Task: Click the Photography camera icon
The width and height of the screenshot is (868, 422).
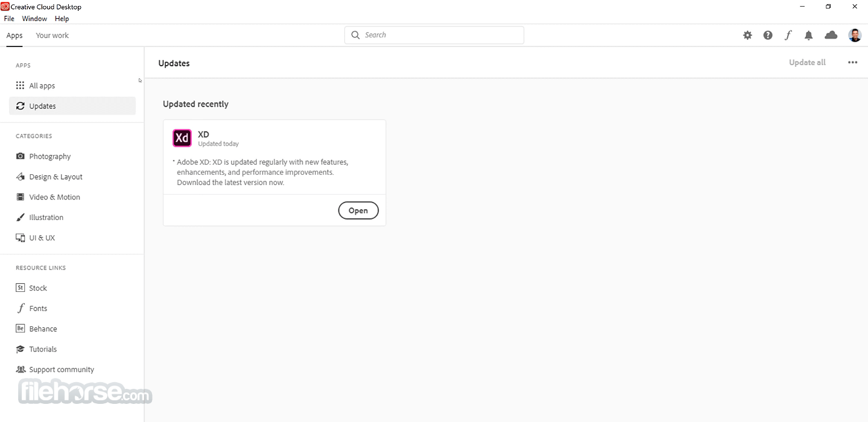Action: click(x=20, y=156)
